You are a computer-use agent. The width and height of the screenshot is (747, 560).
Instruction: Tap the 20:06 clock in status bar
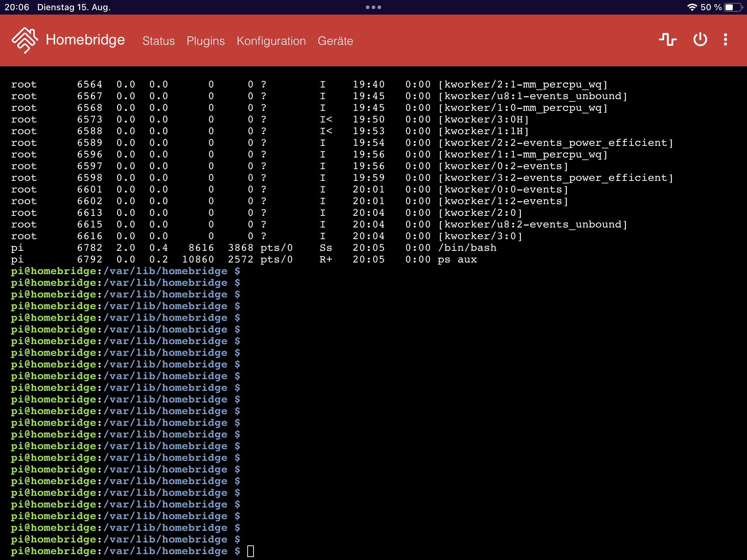[x=17, y=7]
